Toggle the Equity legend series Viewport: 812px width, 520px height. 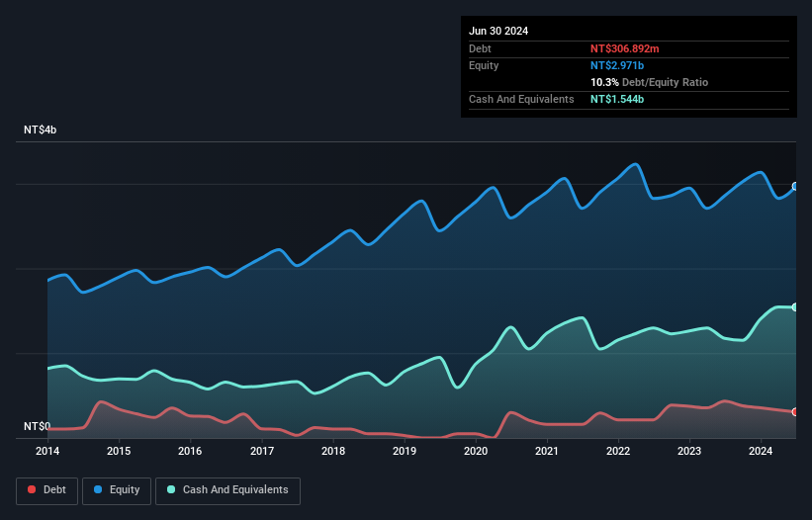point(117,490)
